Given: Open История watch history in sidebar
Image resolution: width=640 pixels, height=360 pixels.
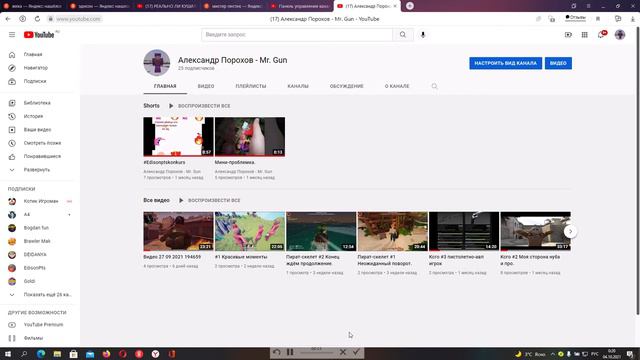Looking at the screenshot, I should (x=33, y=116).
